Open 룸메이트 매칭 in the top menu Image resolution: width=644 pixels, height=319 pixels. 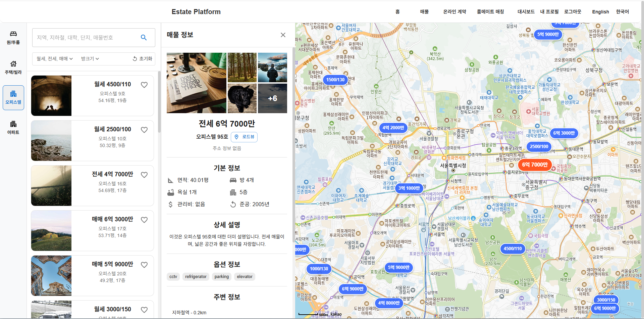point(490,11)
